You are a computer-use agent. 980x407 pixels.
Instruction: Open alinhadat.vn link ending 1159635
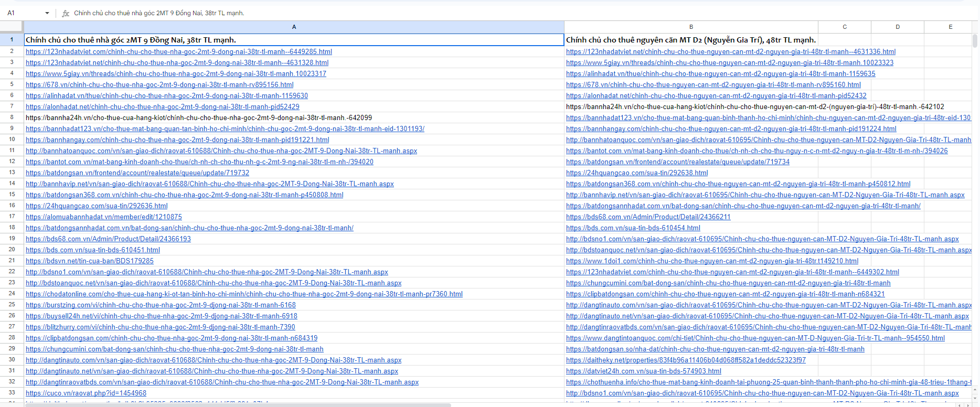tap(721, 73)
